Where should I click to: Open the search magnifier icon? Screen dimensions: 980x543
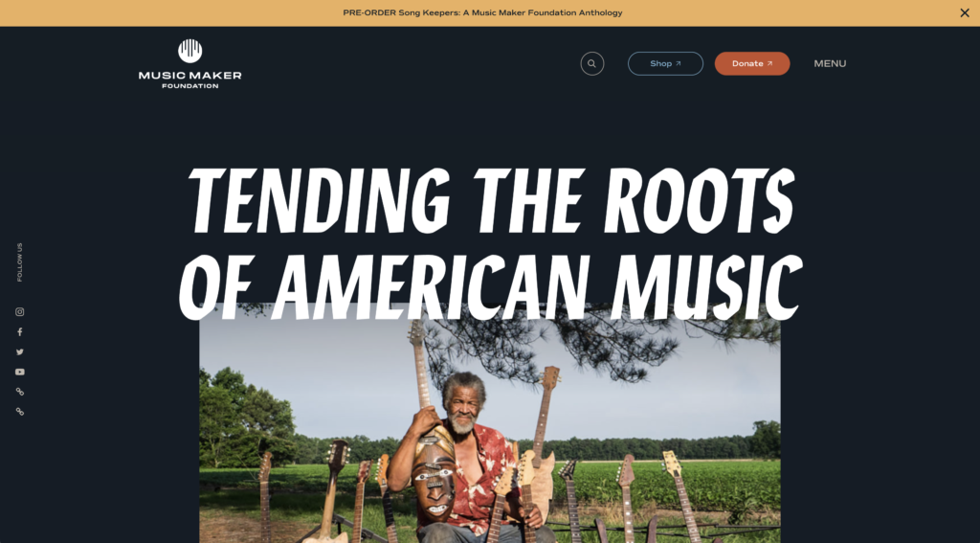click(591, 63)
